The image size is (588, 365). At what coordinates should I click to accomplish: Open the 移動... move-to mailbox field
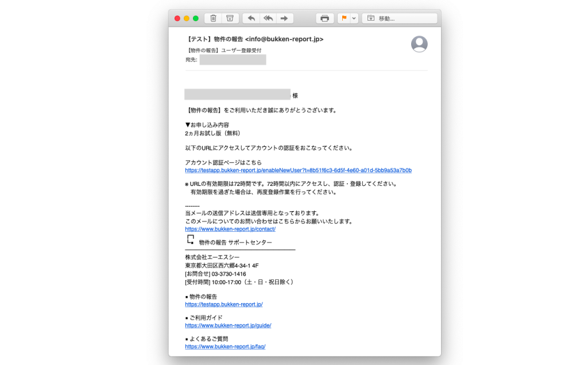400,18
